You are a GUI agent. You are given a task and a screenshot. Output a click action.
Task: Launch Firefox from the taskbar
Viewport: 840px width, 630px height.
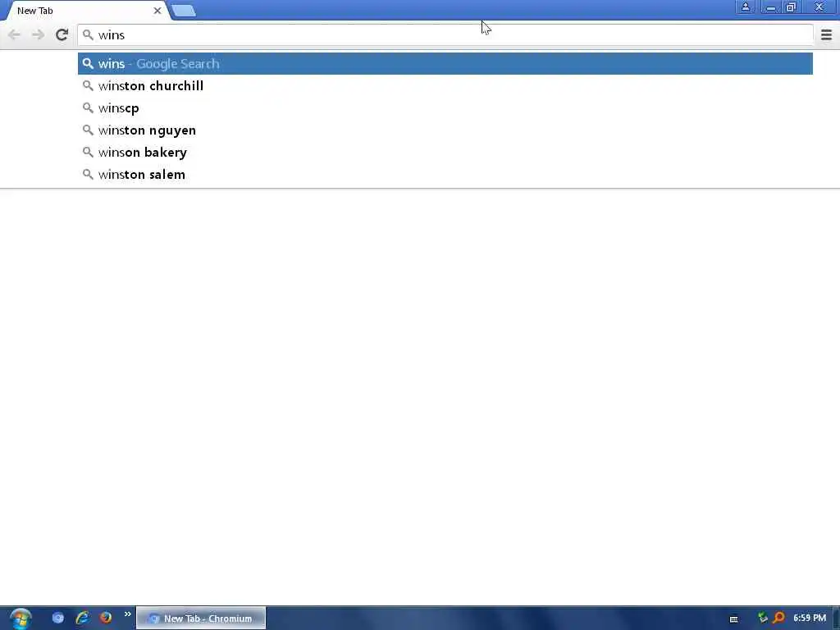[x=106, y=618]
